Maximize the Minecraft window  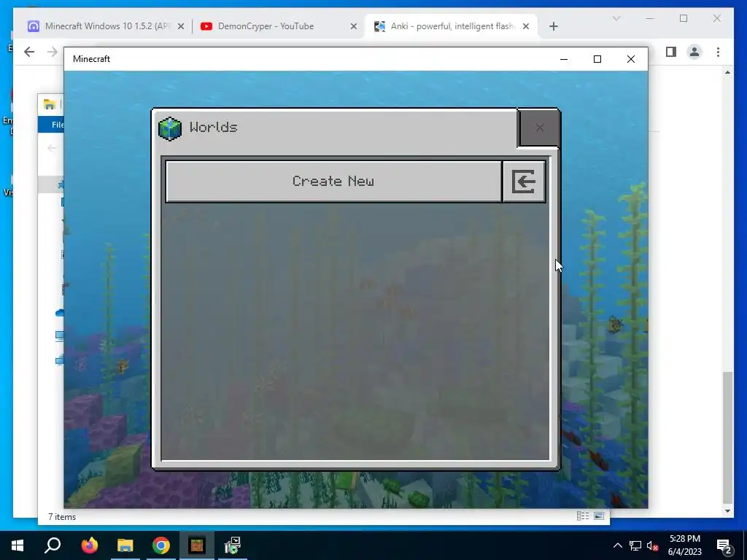(x=597, y=59)
